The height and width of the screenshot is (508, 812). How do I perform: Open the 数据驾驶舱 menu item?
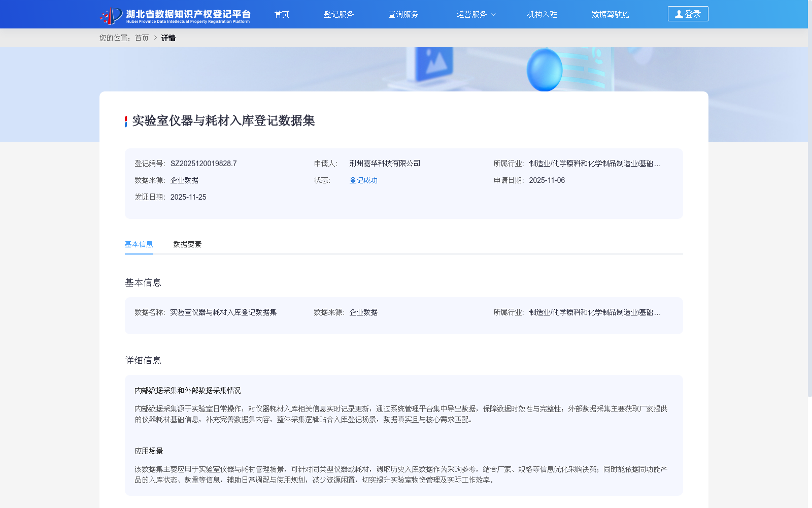610,14
